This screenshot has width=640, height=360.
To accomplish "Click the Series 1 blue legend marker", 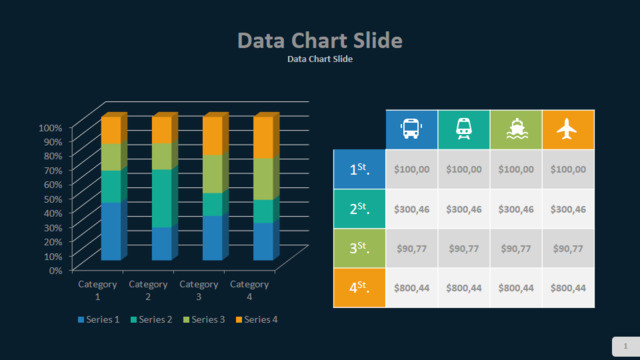I will (81, 320).
